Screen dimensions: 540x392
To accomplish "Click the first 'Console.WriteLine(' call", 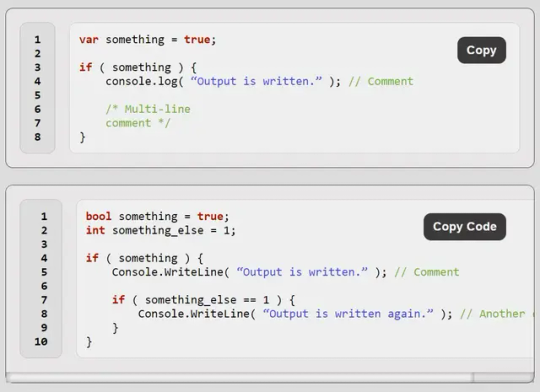I will tap(170, 272).
